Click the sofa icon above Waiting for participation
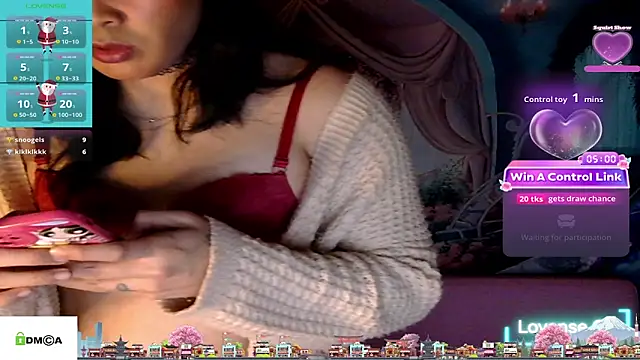The width and height of the screenshot is (640, 360). click(566, 222)
